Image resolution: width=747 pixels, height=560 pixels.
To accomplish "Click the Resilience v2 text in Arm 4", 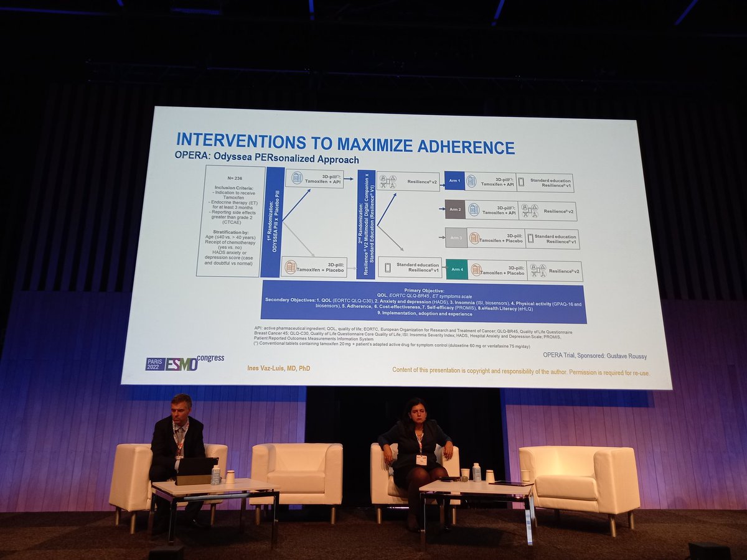I will click(x=563, y=271).
